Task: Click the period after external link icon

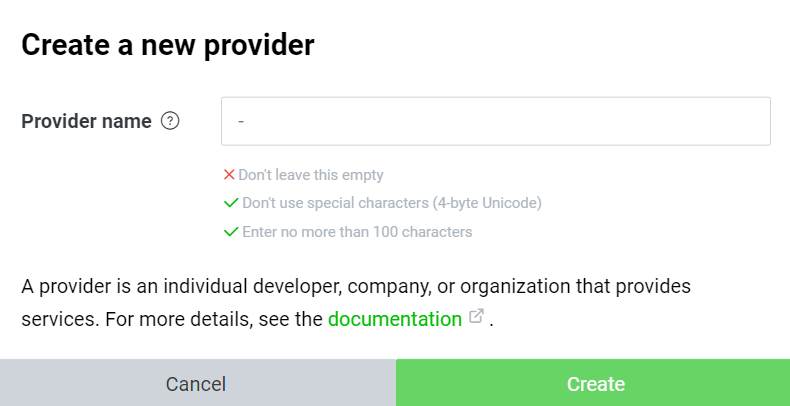Action: pos(492,321)
